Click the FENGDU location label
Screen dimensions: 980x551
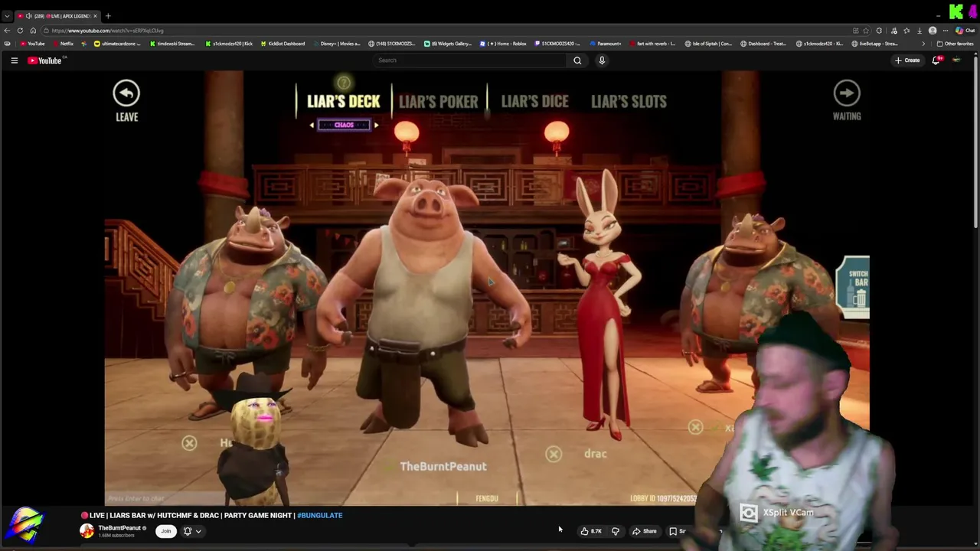(x=487, y=499)
